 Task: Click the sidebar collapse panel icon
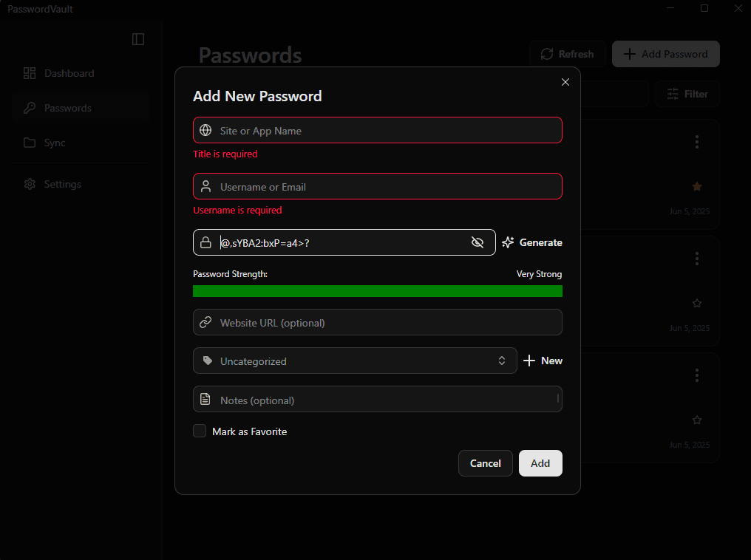click(x=138, y=39)
